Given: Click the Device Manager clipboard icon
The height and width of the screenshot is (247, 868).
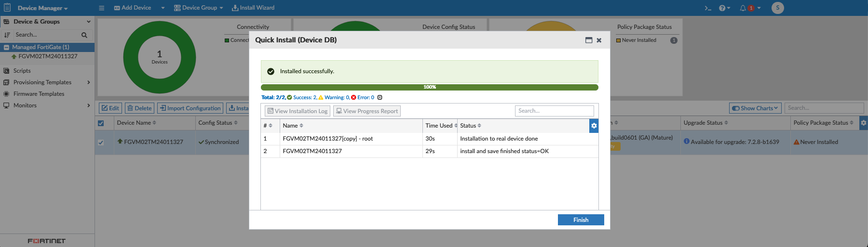Looking at the screenshot, I should [x=7, y=8].
